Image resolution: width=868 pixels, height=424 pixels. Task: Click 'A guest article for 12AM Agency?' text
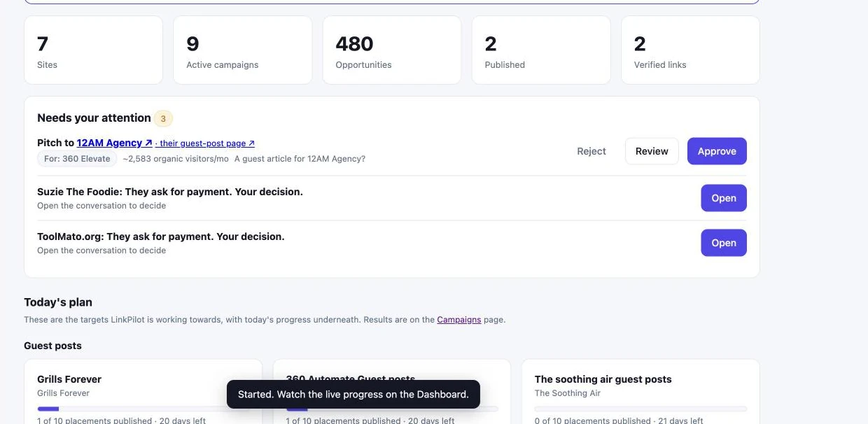(x=300, y=159)
